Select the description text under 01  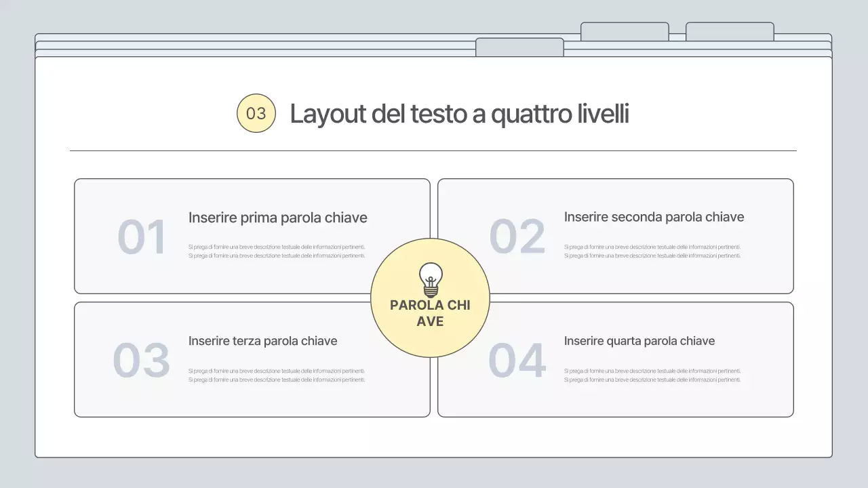point(277,251)
